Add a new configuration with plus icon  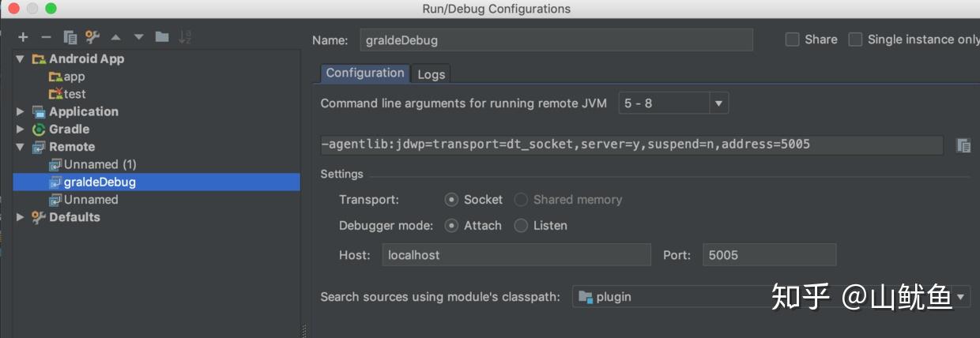tap(23, 37)
